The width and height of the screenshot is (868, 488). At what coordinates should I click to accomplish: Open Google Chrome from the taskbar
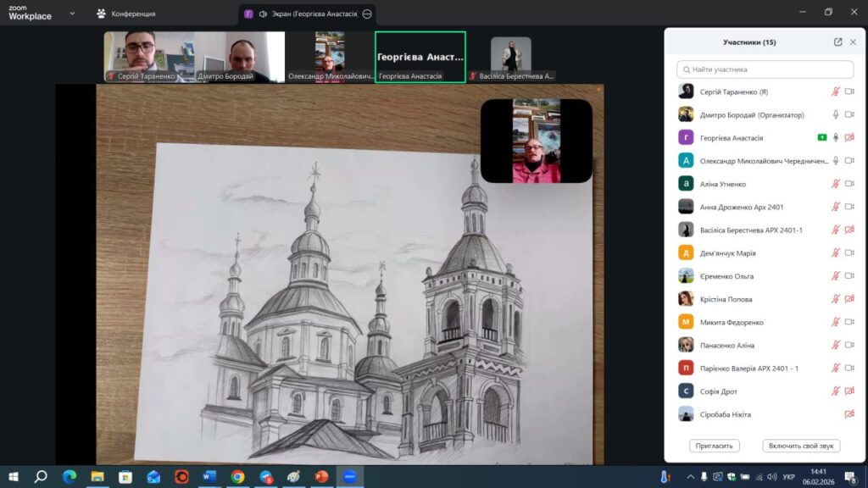point(237,477)
